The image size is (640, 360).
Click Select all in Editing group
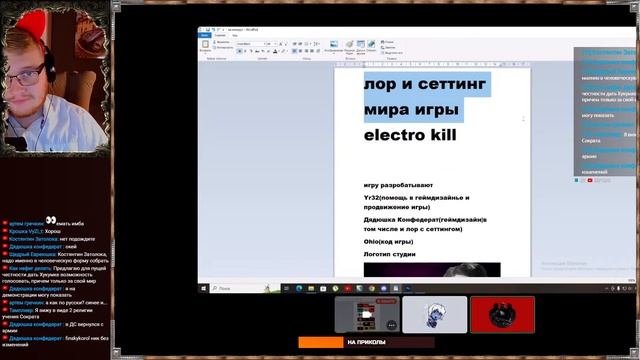click(392, 53)
